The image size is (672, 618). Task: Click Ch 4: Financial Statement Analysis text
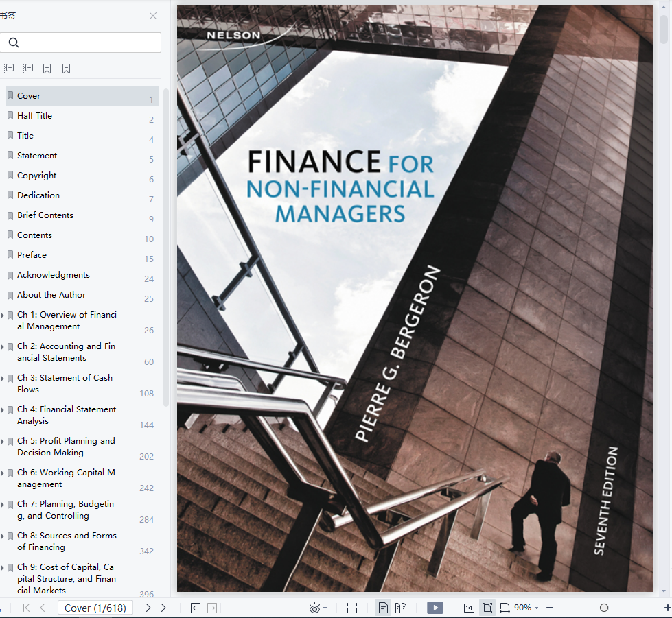pyautogui.click(x=67, y=415)
